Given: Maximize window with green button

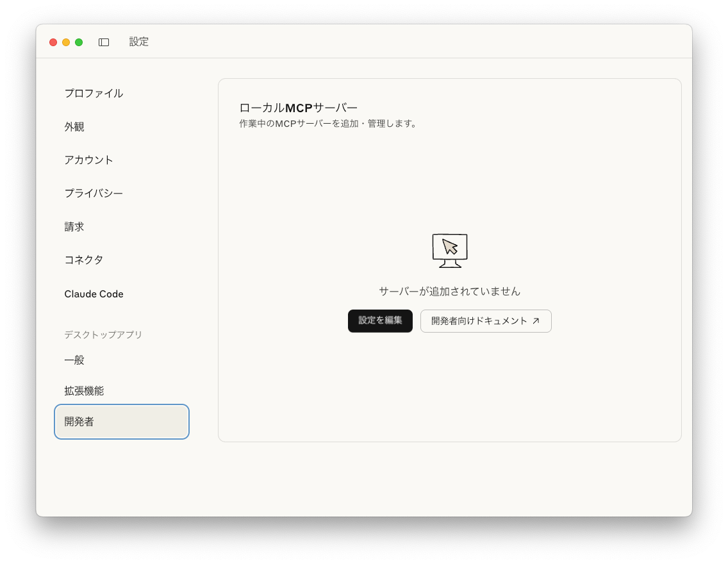Looking at the screenshot, I should pyautogui.click(x=79, y=42).
